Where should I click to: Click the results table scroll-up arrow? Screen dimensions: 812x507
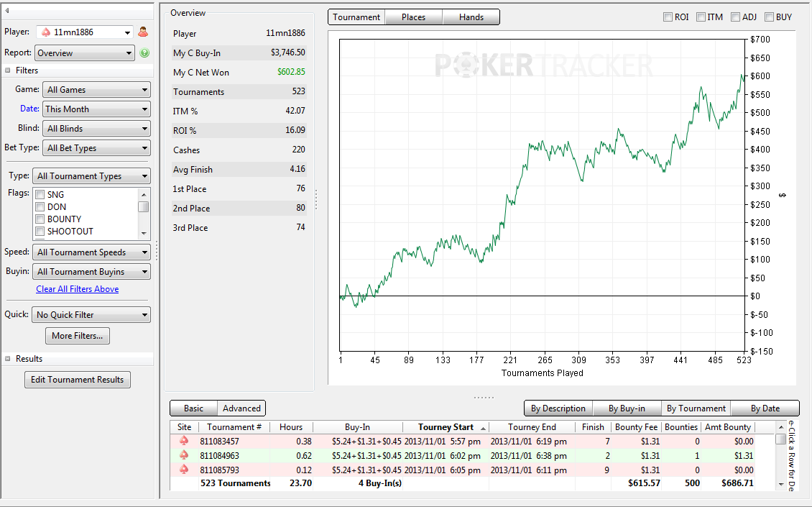click(x=781, y=427)
